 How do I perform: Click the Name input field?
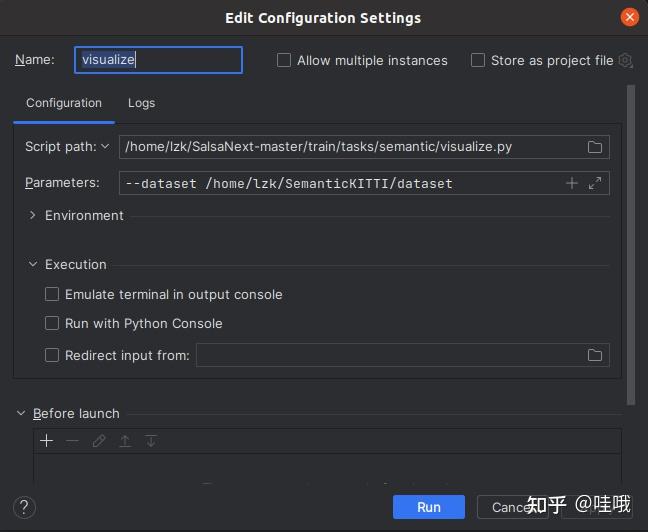pyautogui.click(x=158, y=60)
